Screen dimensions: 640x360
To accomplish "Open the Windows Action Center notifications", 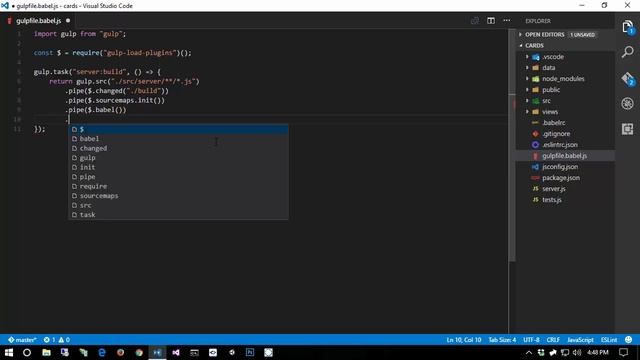I will (623, 352).
